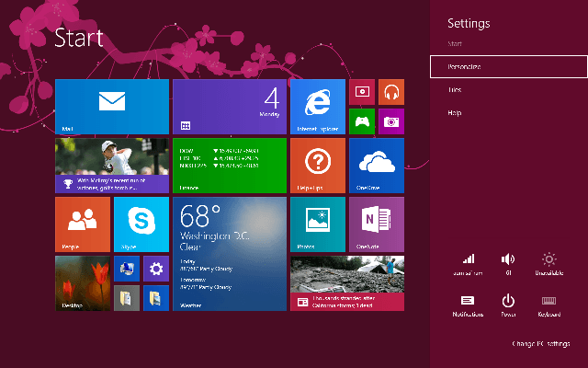
Task: Open the green Games controller tile
Action: [362, 121]
